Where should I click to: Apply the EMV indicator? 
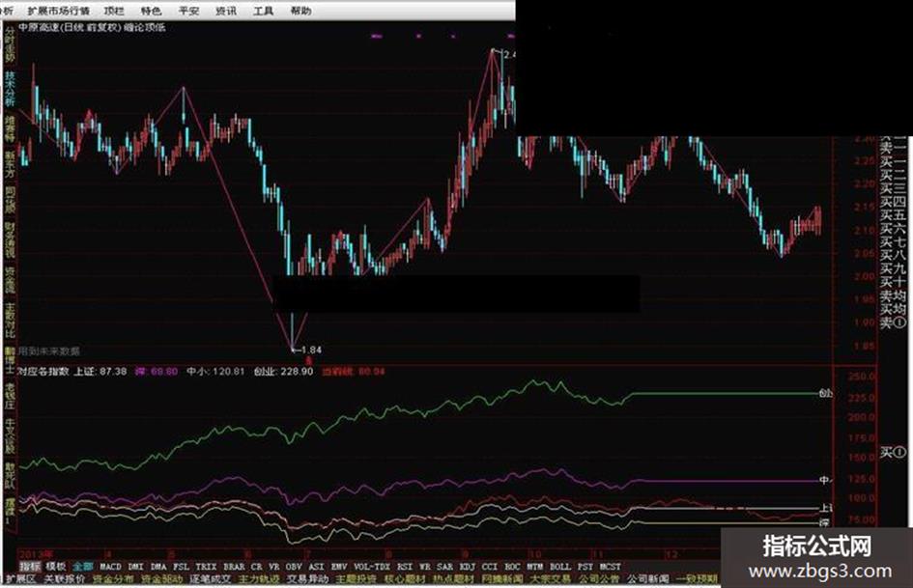pyautogui.click(x=339, y=567)
